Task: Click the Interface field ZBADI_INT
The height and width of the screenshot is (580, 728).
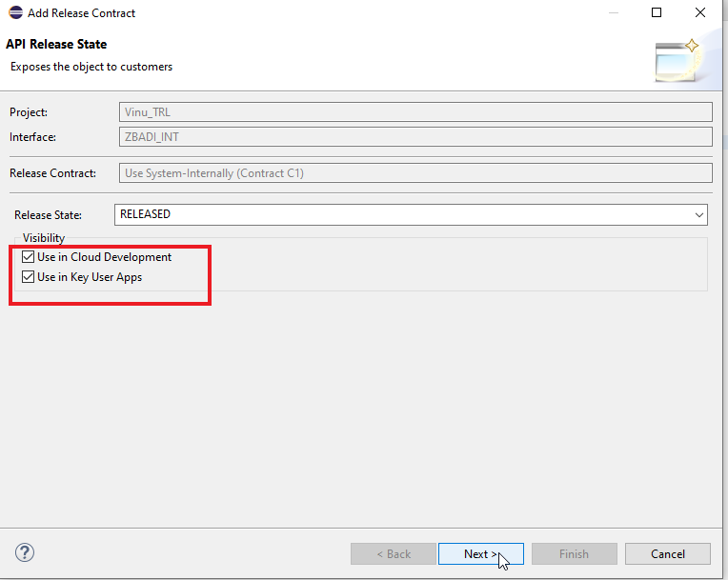Action: coord(415,137)
